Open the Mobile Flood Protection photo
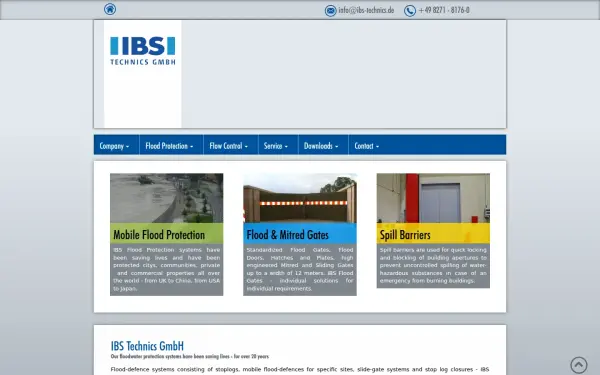 click(166, 198)
